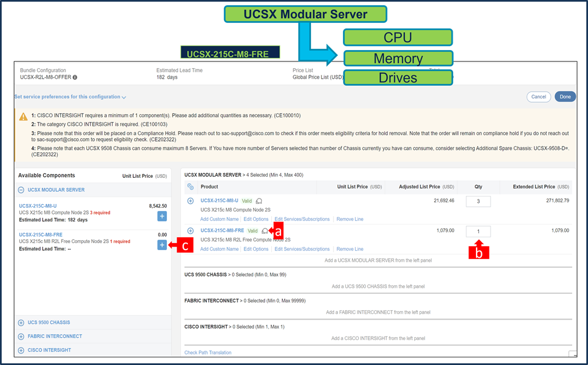Click Edit Services/Subscriptions under UCSX-215C-M8-FRE
Screen dimensions: 588x365
[x=302, y=249]
